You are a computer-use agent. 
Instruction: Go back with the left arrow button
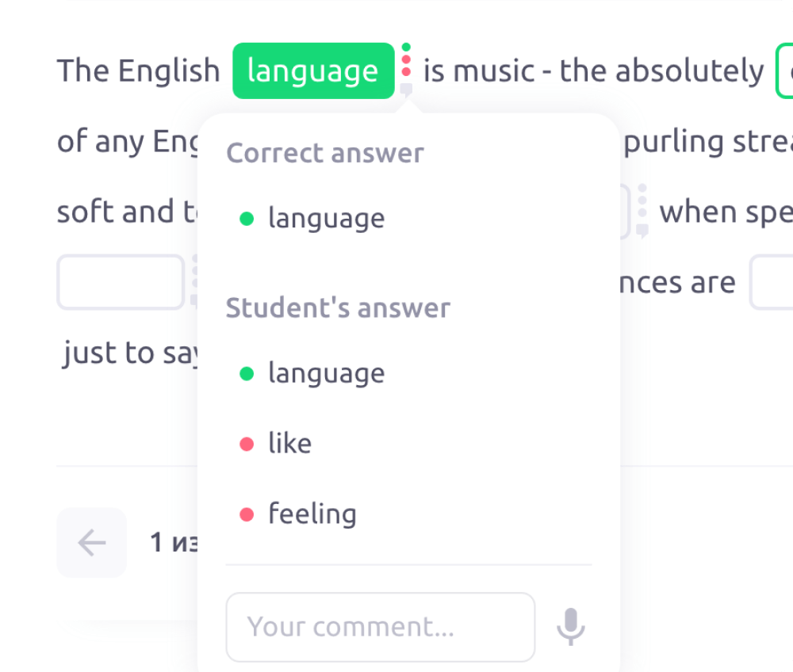tap(92, 543)
